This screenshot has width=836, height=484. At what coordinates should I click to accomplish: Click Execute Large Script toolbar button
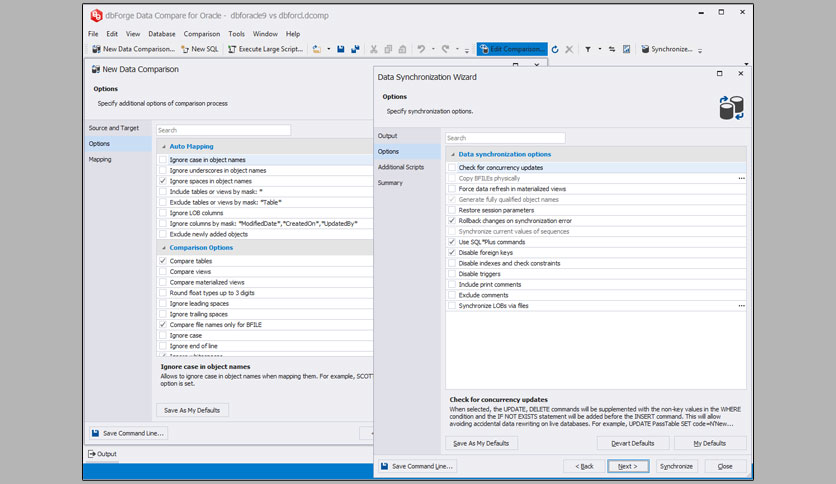[x=266, y=49]
